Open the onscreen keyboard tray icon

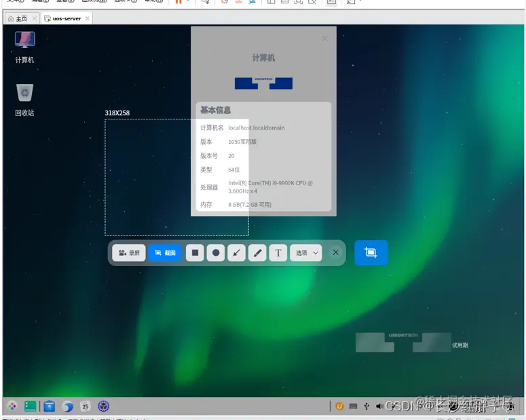coord(353,406)
